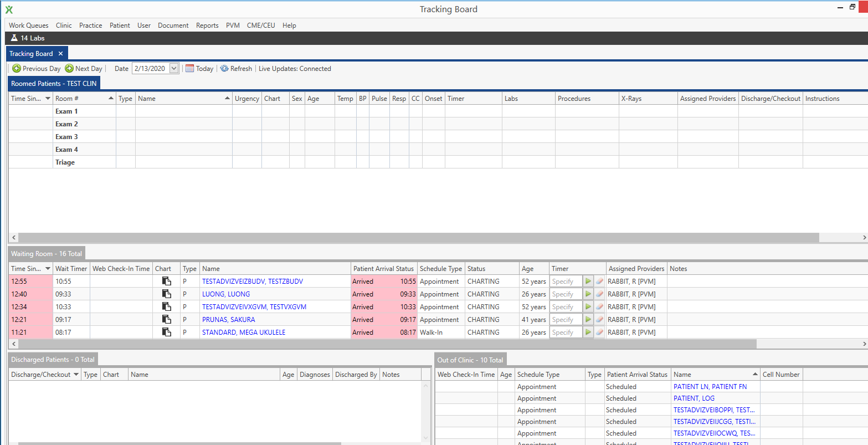Open the Reports menu
Screen dimensions: 868x445
207,25
